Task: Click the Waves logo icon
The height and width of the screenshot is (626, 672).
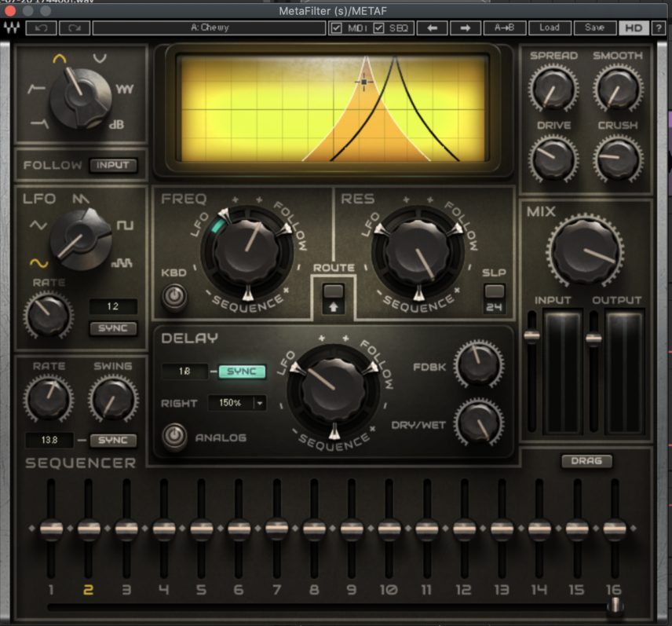Action: (12, 27)
